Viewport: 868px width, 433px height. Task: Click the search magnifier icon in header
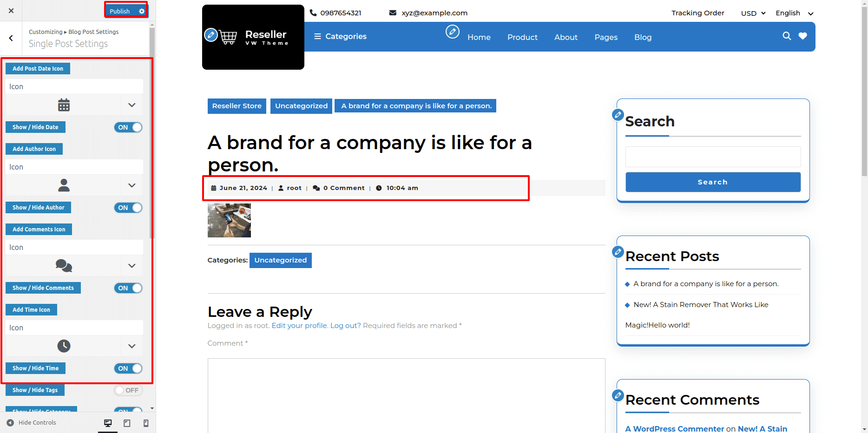(x=786, y=36)
